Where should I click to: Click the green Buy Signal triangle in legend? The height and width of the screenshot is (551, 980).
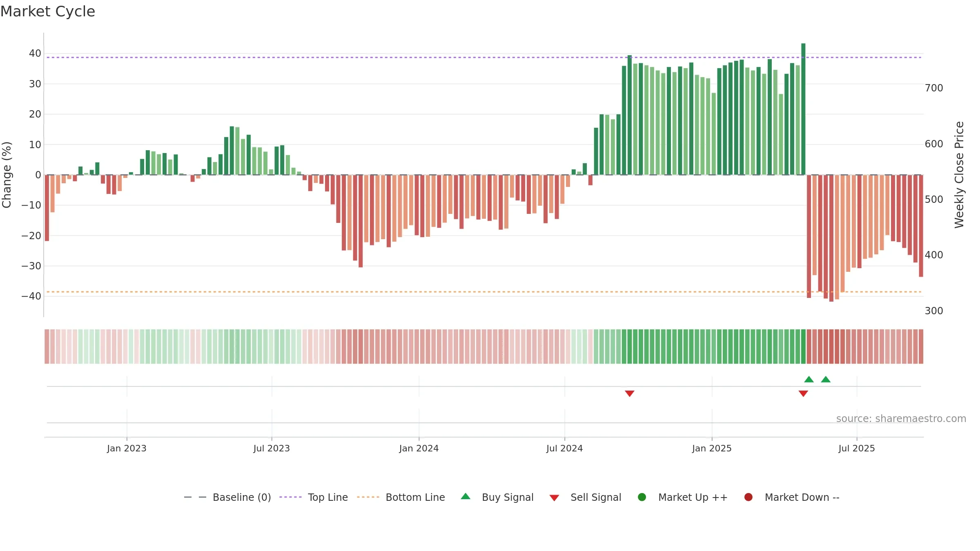click(465, 496)
